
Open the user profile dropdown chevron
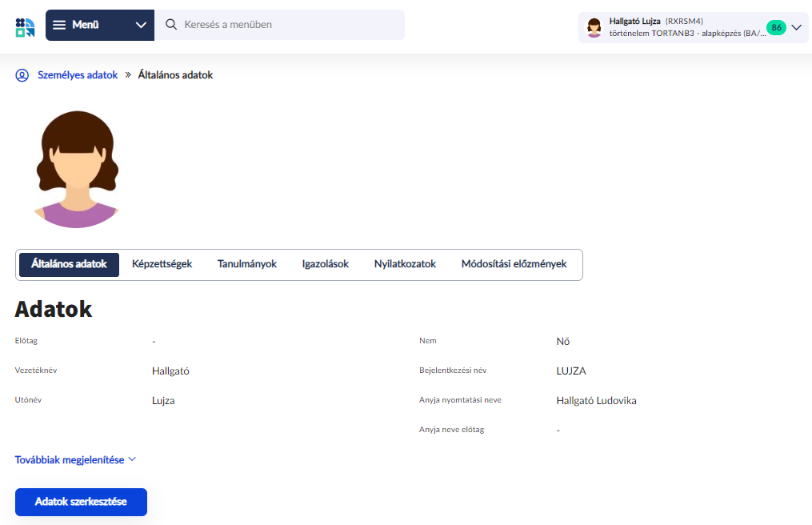coord(795,27)
